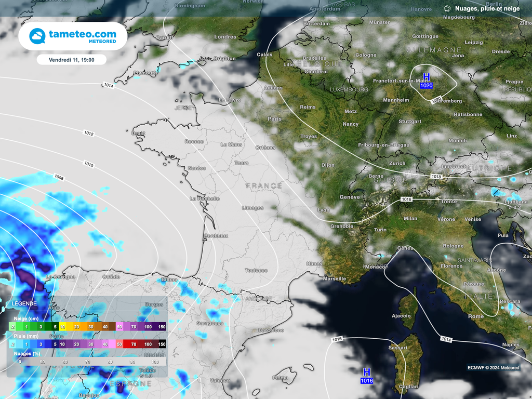Click 100 on the Nuages percentage scale
The width and height of the screenshot is (532, 399).
(x=154, y=362)
